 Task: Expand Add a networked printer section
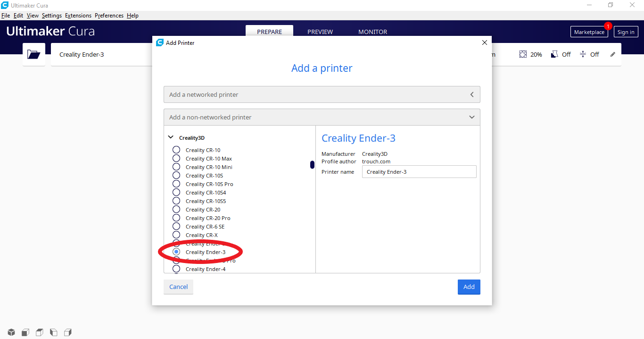coord(322,94)
